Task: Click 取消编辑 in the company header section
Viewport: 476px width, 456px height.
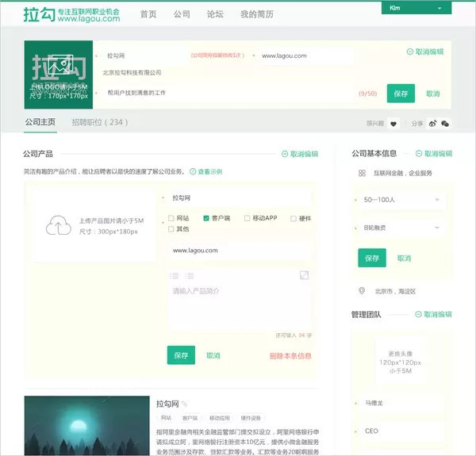Action: (x=425, y=52)
